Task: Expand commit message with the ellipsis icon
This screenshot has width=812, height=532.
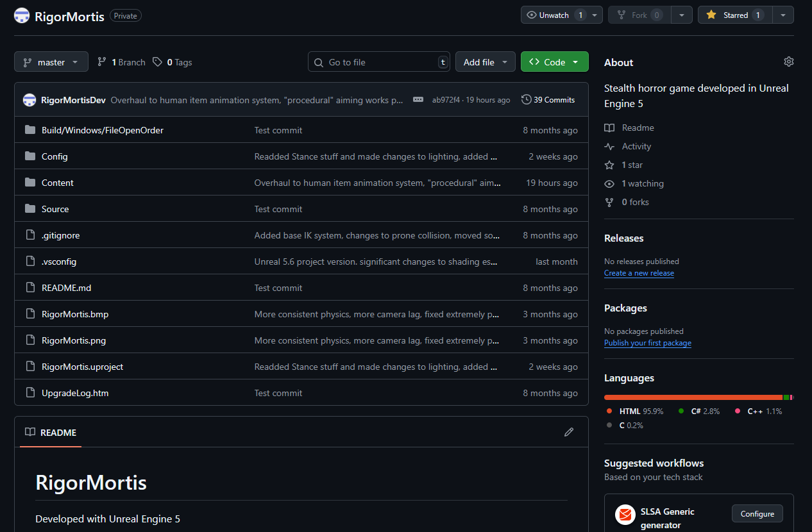Action: click(418, 99)
